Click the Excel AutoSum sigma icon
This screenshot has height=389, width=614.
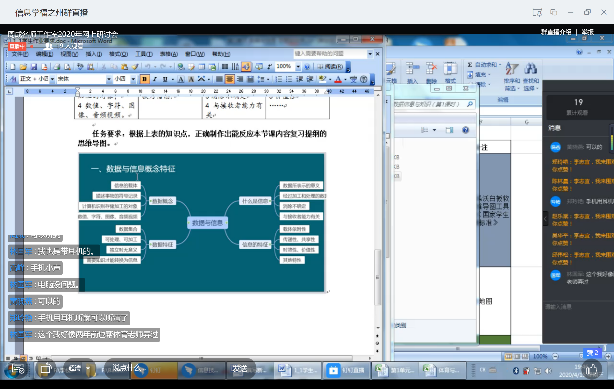[x=470, y=65]
